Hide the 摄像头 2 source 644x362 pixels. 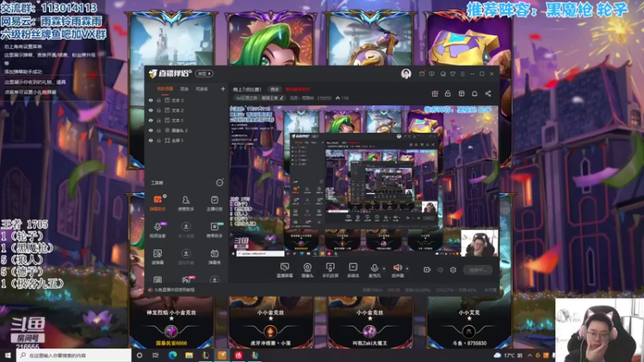pyautogui.click(x=151, y=130)
